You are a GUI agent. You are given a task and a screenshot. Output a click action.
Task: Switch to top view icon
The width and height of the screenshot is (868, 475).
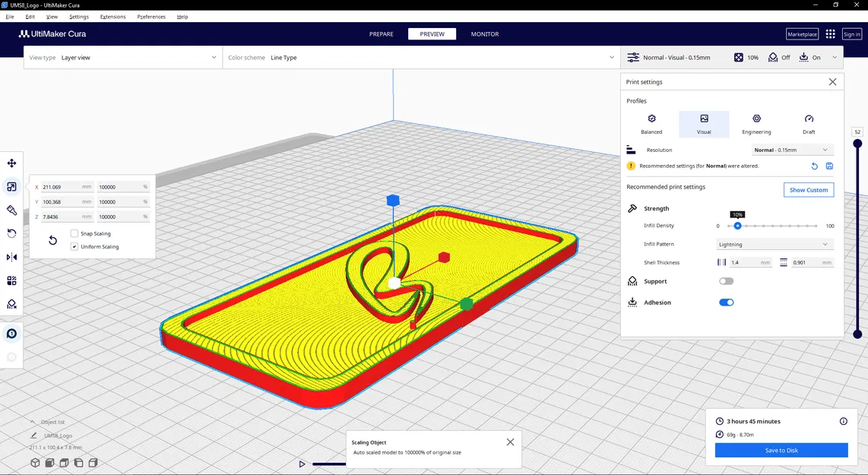[64, 463]
